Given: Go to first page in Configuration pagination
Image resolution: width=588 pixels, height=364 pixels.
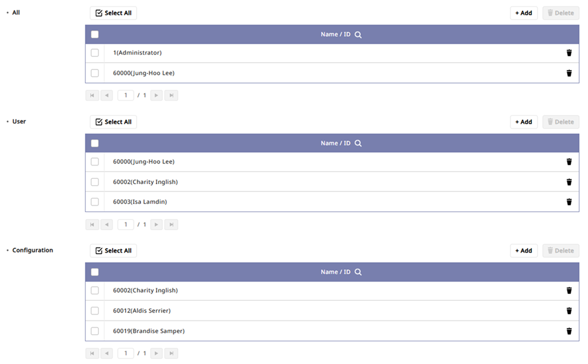Looking at the screenshot, I should pyautogui.click(x=92, y=353).
